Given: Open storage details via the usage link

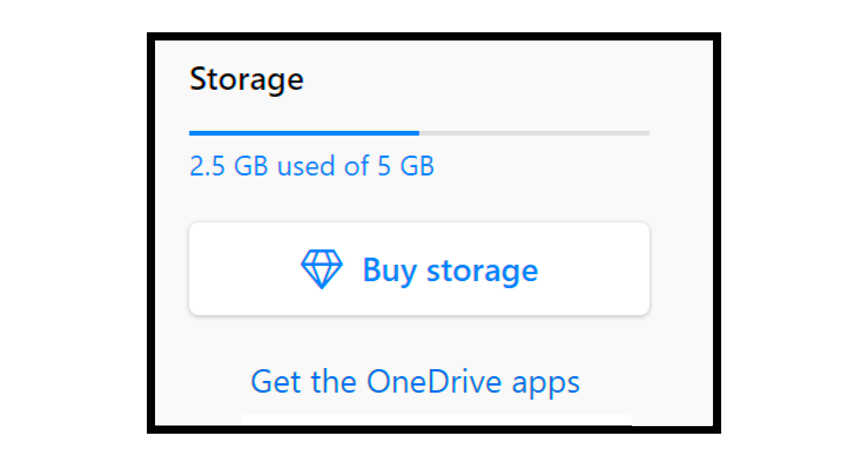Looking at the screenshot, I should tap(311, 166).
